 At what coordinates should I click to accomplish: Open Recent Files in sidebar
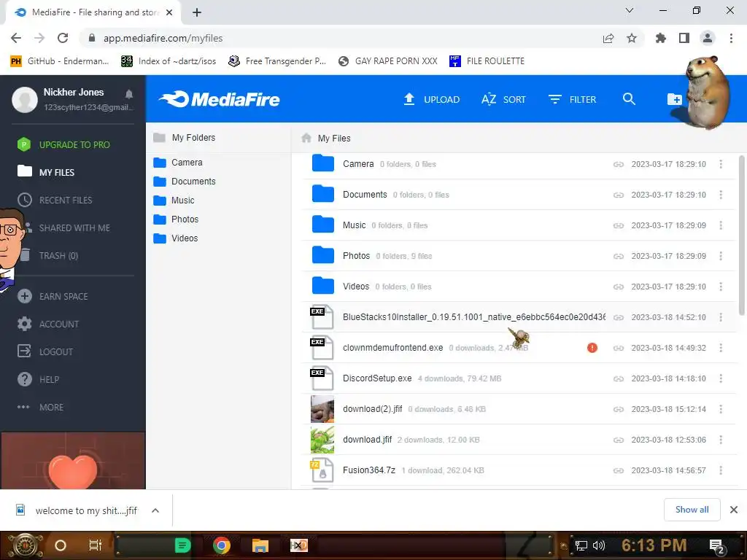pyautogui.click(x=55, y=200)
